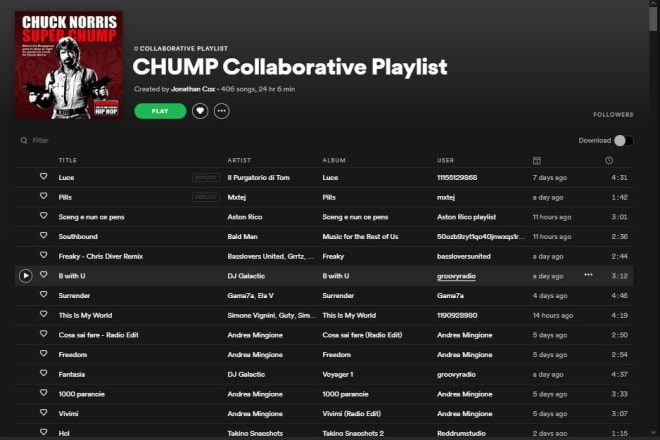This screenshot has width=660, height=440.
Task: Like the song Freedom
Action: pyautogui.click(x=43, y=353)
